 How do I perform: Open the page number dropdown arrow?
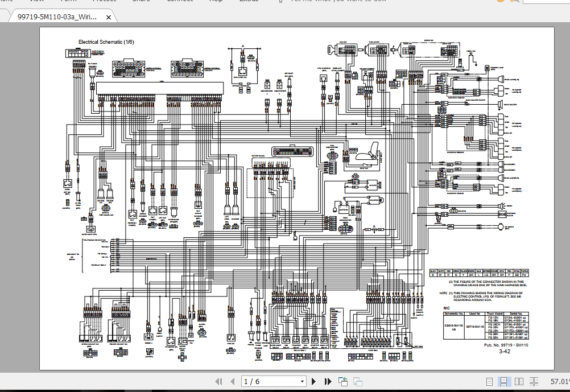coord(301,382)
